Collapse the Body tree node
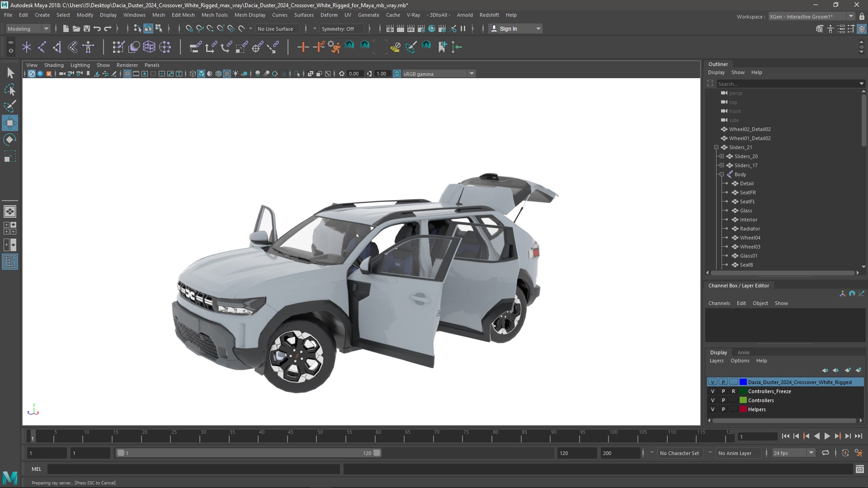The image size is (868, 488). 722,174
